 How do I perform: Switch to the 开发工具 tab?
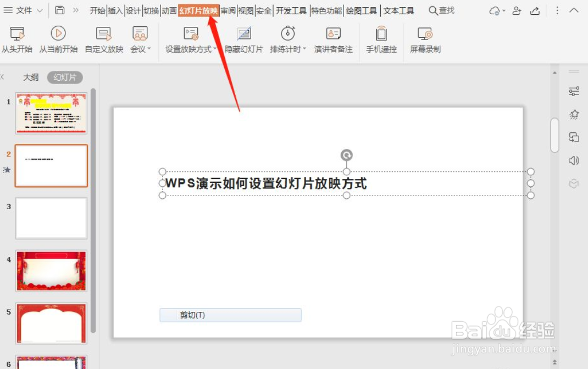[291, 11]
